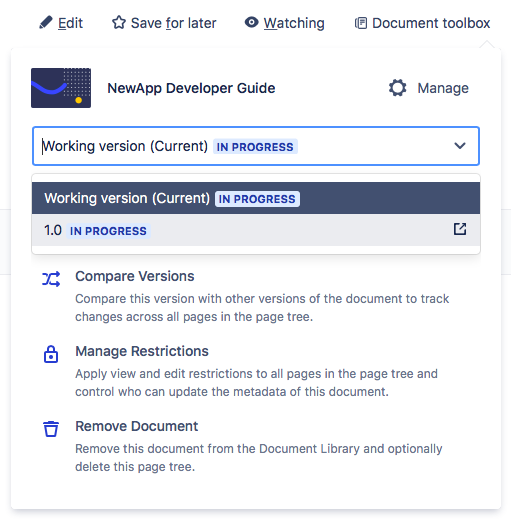This screenshot has height=522, width=511.
Task: Select version 1.0 from the dropdown list
Action: 256,230
